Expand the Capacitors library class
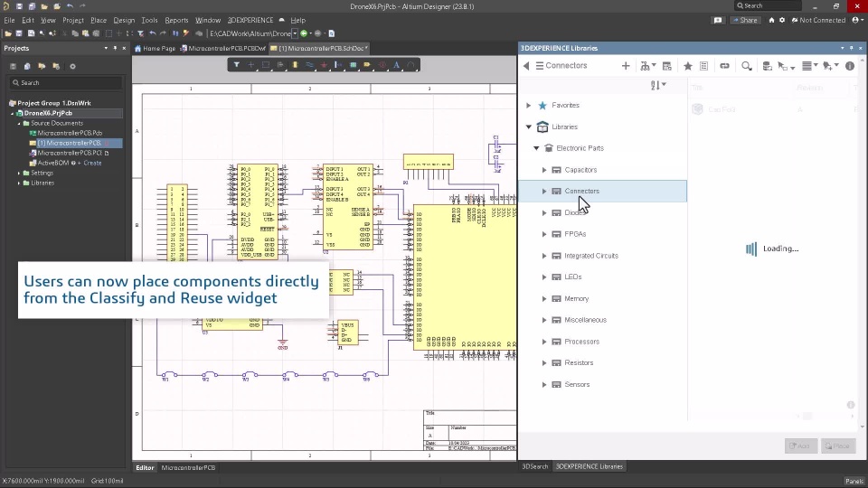Screen dimensions: 868x488 (x=544, y=170)
